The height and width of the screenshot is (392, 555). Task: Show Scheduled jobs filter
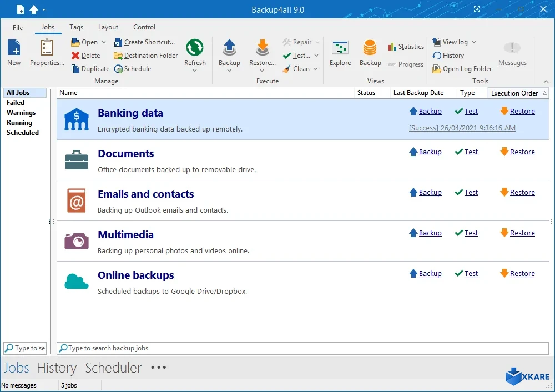click(x=23, y=133)
